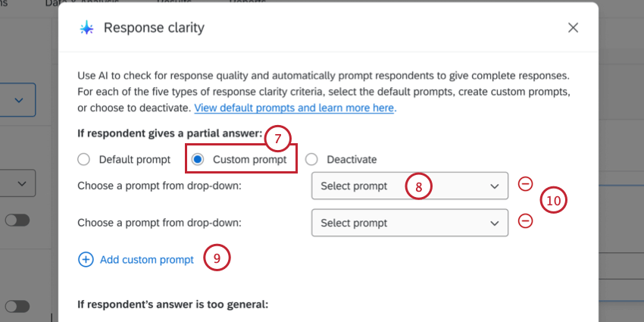Expand the grey dropdown behind the dialog
The height and width of the screenshot is (322, 644).
tap(18, 183)
